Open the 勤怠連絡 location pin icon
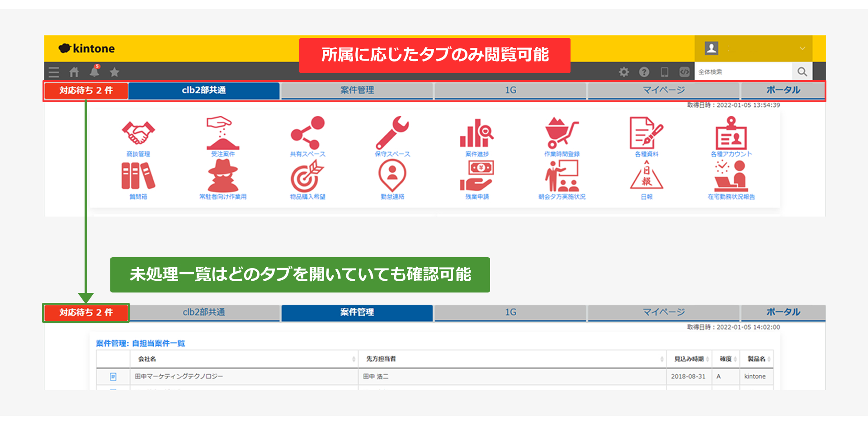 (392, 176)
